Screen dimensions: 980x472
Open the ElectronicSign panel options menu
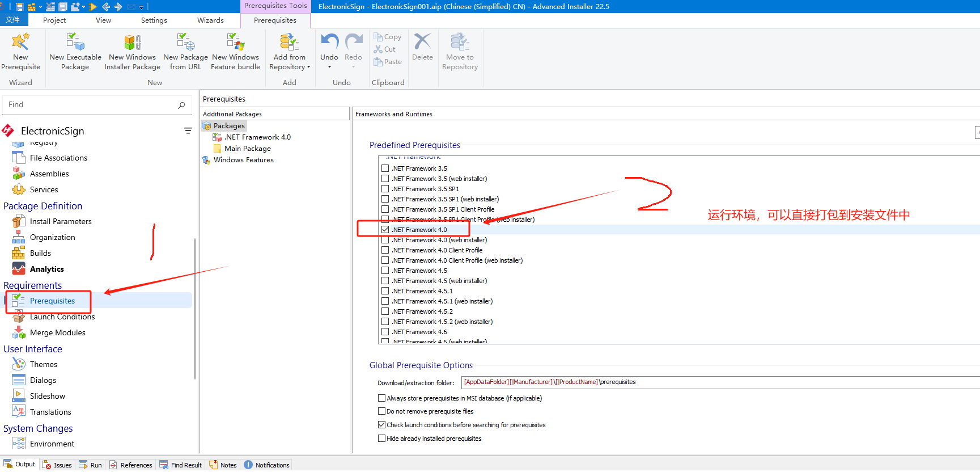188,131
